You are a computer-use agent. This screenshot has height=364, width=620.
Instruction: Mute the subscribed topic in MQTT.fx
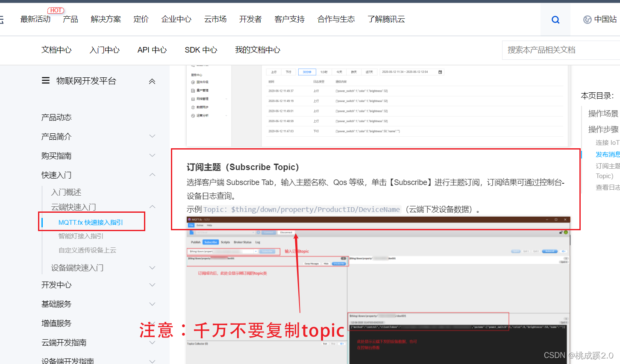(325, 264)
